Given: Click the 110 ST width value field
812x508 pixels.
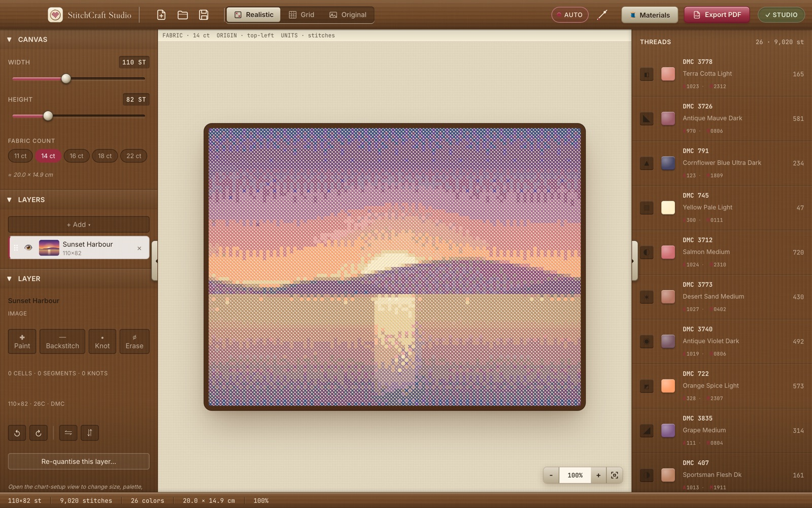Looking at the screenshot, I should click(134, 62).
